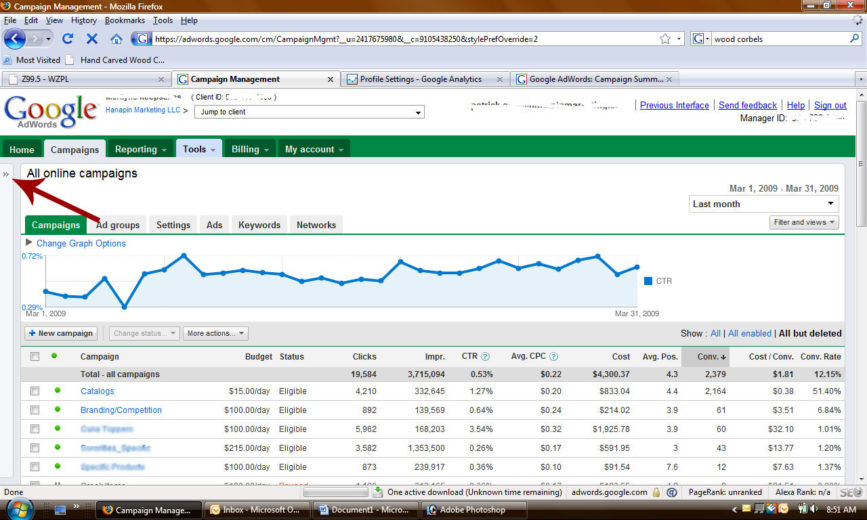
Task: Click the page vertical scrollbar thumb
Action: (861, 163)
